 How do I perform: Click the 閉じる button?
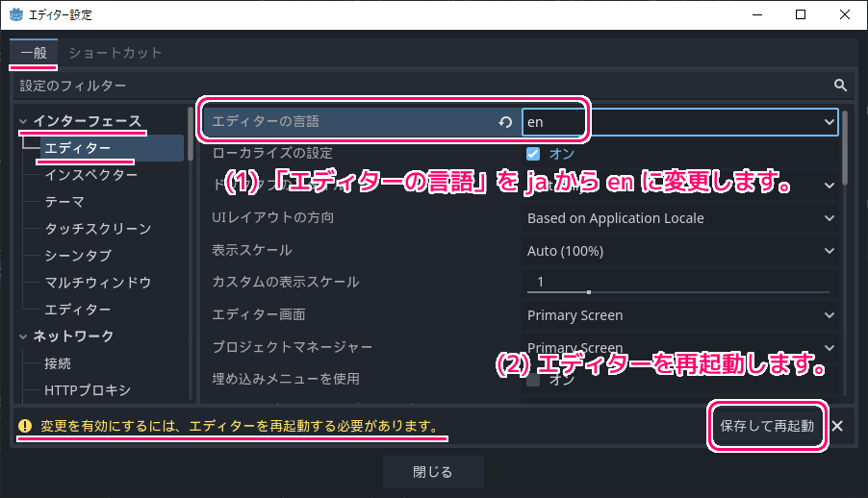click(x=433, y=472)
